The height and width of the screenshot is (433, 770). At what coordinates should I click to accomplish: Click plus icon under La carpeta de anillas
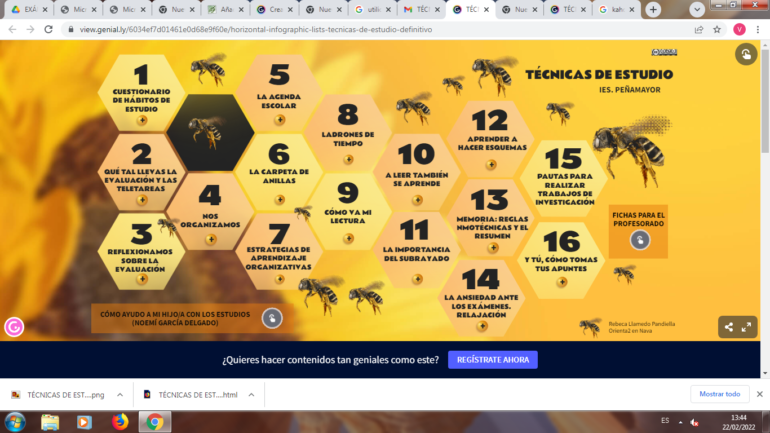tap(279, 200)
